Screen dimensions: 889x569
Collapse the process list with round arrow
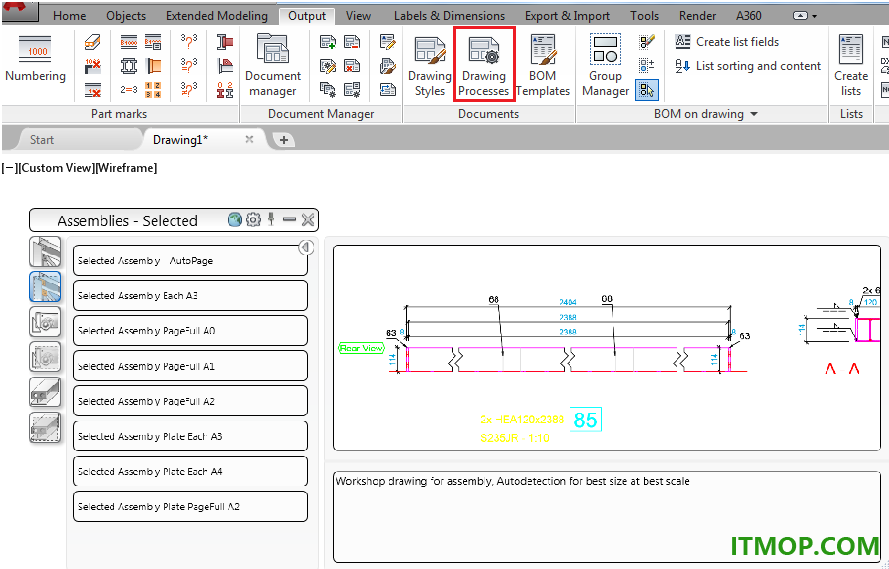tap(306, 247)
